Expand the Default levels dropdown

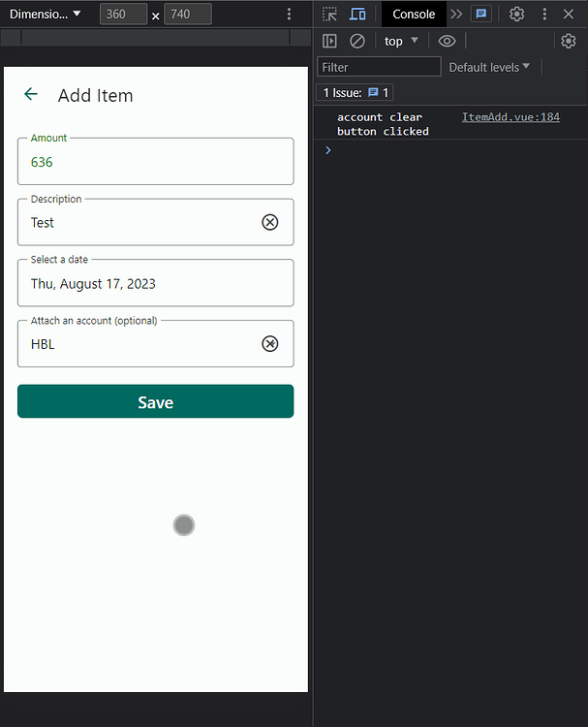(x=489, y=67)
